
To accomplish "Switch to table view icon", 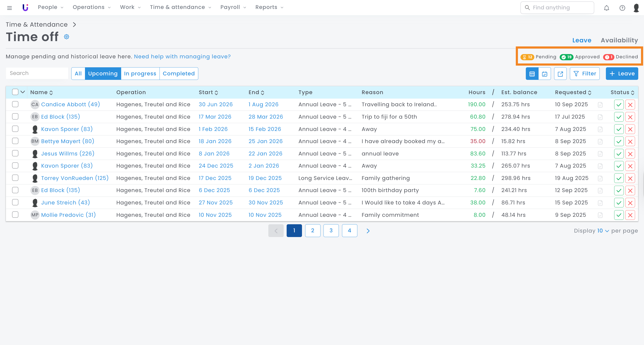I will pyautogui.click(x=532, y=74).
